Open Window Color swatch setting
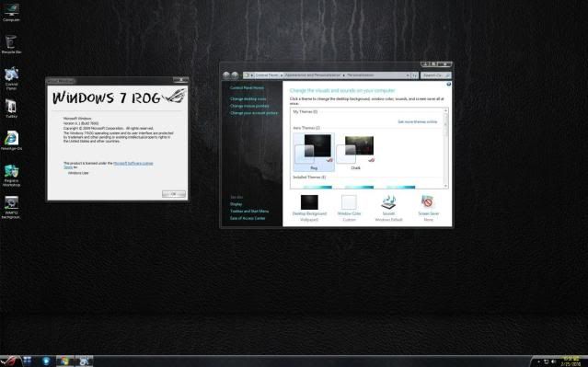Screen dimensions: 588x367 pos(349,208)
